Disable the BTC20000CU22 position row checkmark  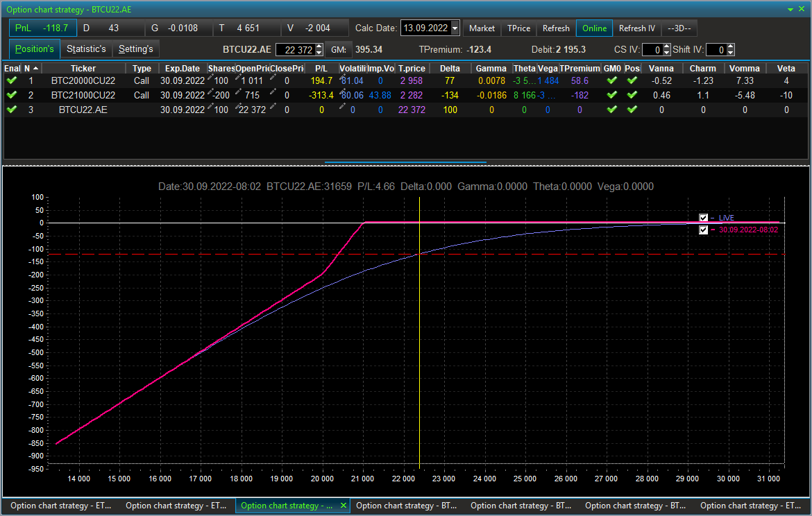point(12,80)
